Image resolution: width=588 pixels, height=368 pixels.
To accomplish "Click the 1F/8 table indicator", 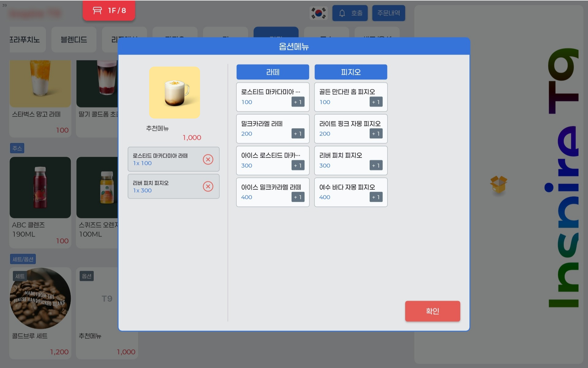I will tap(109, 11).
